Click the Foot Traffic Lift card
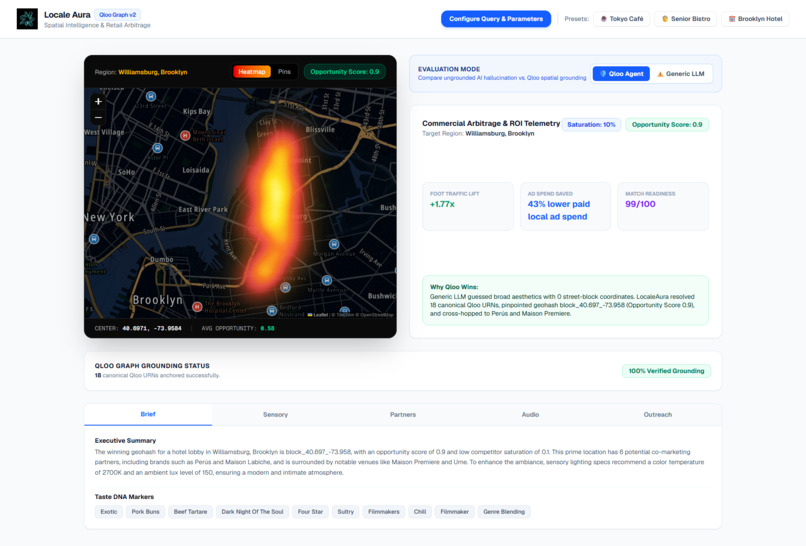Viewport: 806px width, 546px height. click(x=468, y=206)
